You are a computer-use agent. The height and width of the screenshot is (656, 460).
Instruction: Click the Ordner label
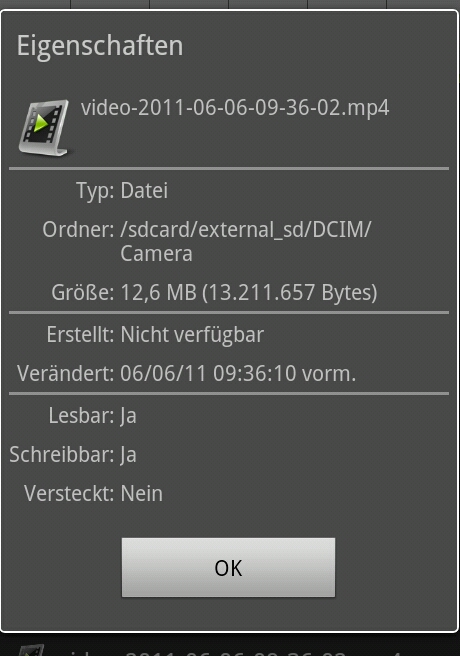pos(78,229)
